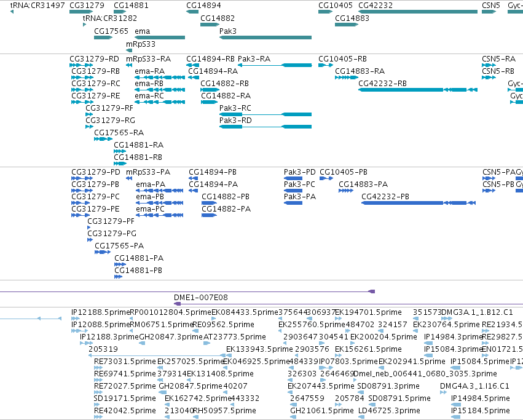The width and height of the screenshot is (523, 420).
Task: Click the DMG4A.3_1.I16.C1 EST label
Action: tap(474, 386)
